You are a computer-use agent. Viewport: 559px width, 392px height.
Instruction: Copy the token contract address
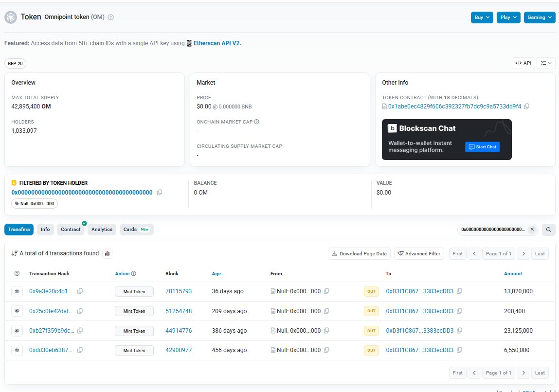pyautogui.click(x=526, y=106)
